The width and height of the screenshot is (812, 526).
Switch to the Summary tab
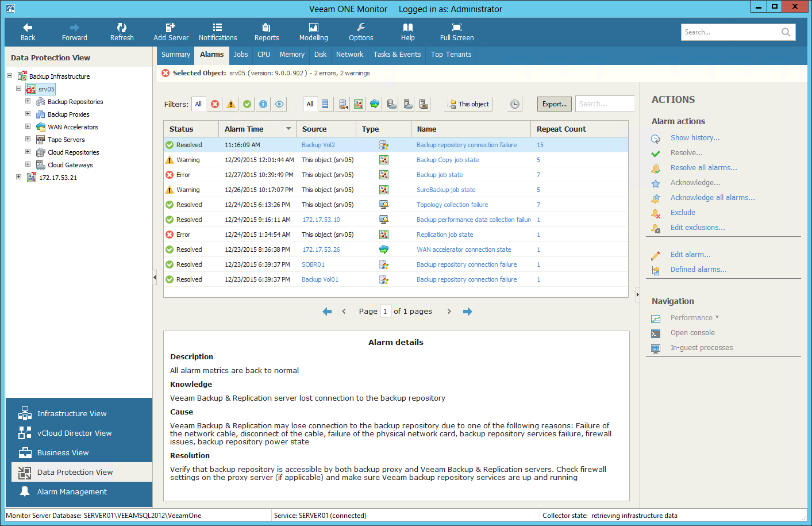(176, 55)
